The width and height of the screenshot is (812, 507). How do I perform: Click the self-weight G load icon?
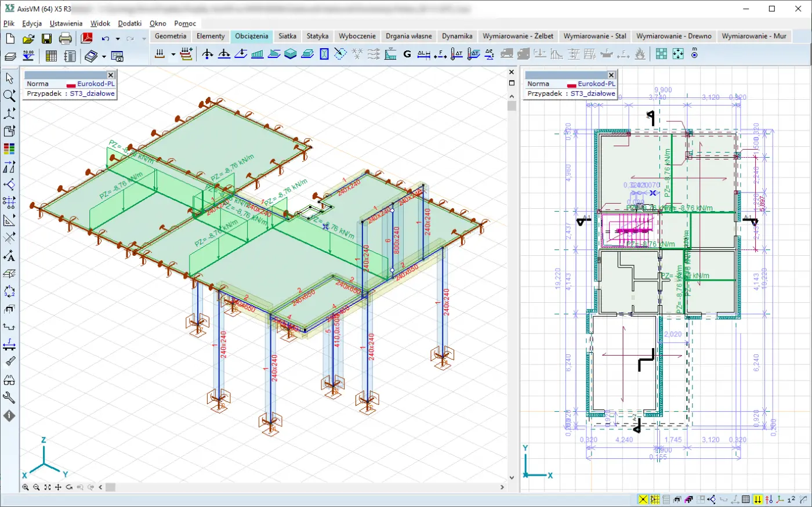tap(407, 55)
